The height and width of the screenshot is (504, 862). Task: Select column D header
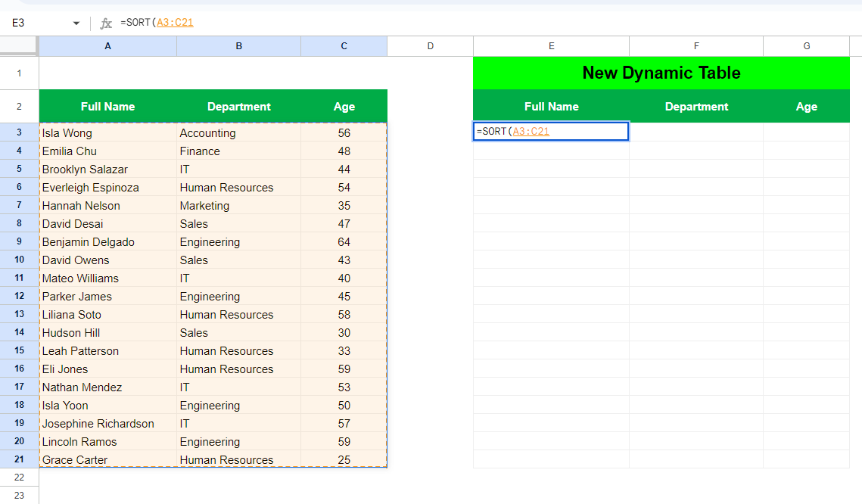pos(431,46)
